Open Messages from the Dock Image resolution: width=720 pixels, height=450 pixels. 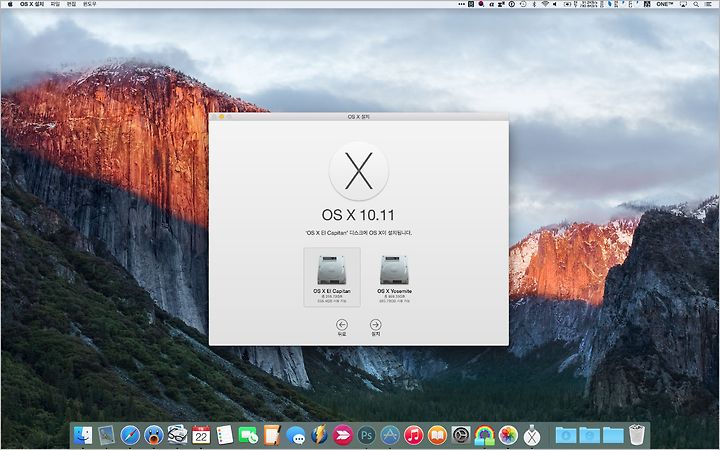pyautogui.click(x=296, y=435)
